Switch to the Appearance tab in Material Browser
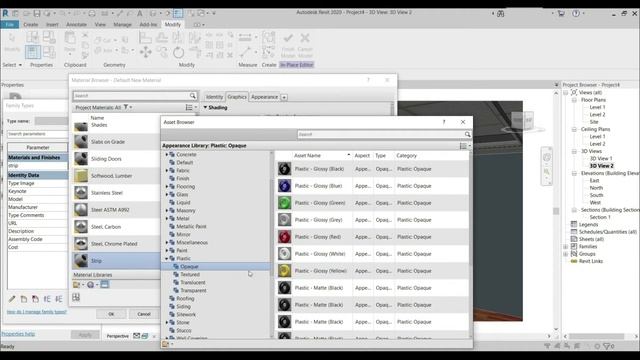Screen dimensions: 640x360 264,97
